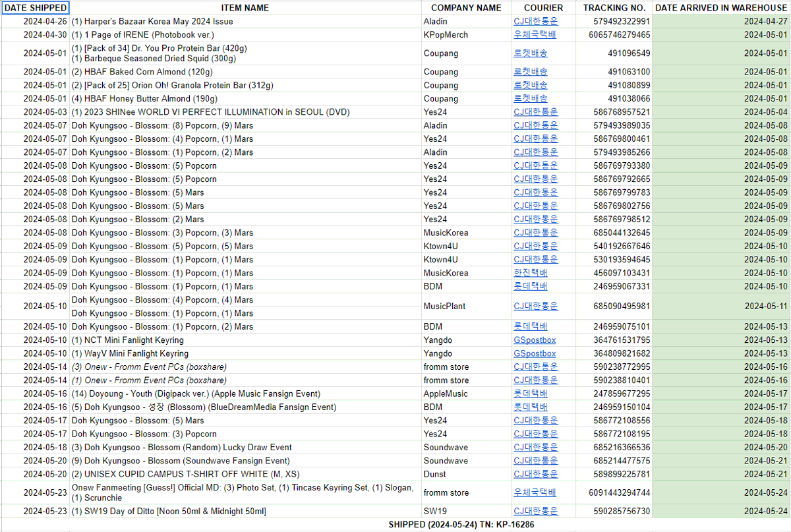Select the arrival date 2024-05-20

[722, 447]
